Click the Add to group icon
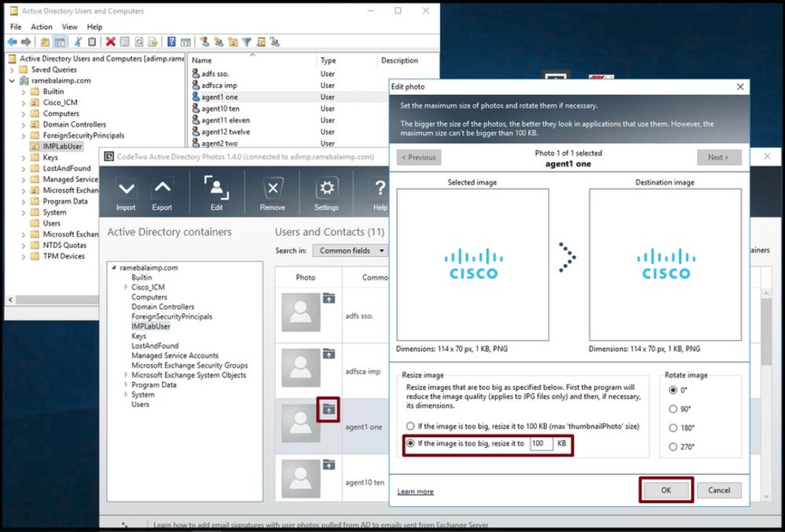The width and height of the screenshot is (785, 532). click(x=275, y=42)
